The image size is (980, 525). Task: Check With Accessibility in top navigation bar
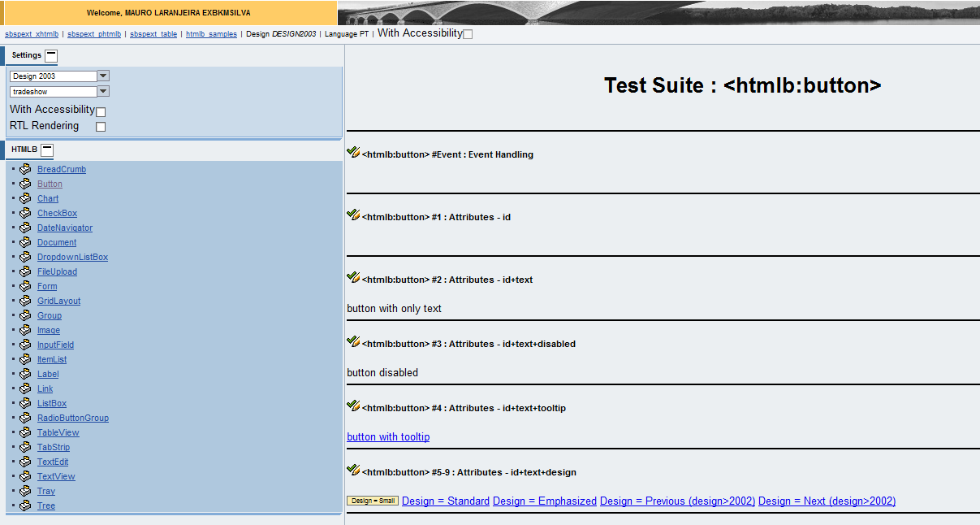[468, 34]
